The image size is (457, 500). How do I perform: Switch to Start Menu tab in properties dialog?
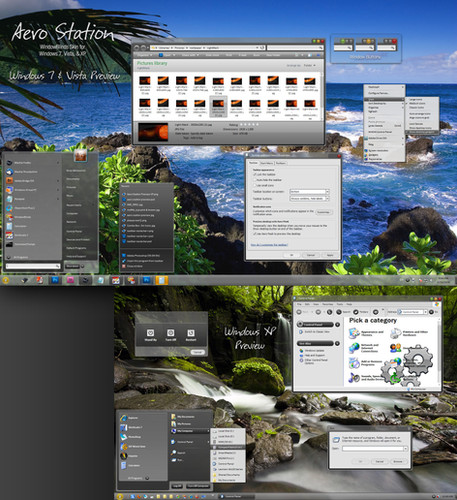(267, 163)
